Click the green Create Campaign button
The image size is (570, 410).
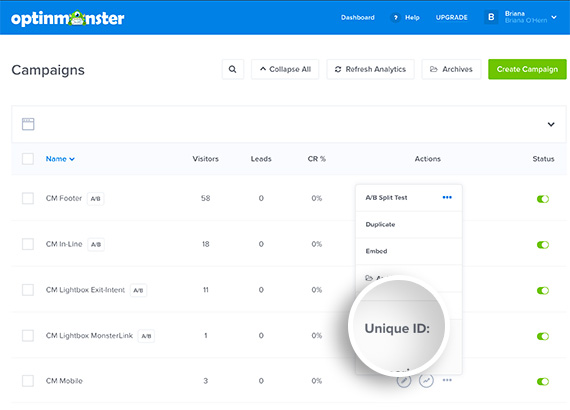(527, 69)
